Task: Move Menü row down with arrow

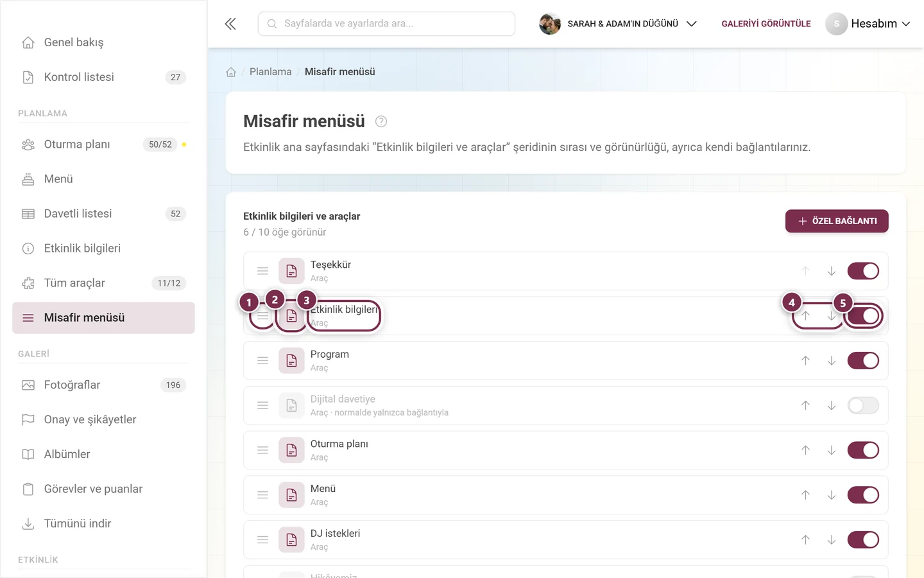Action: (x=832, y=495)
